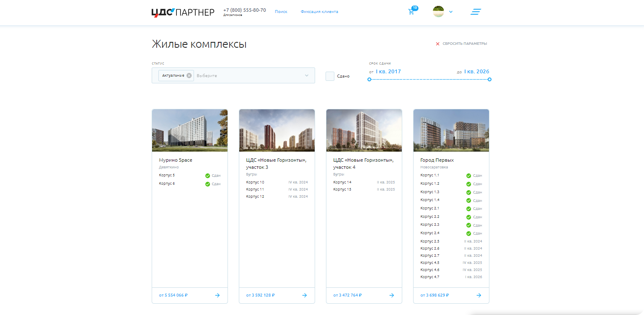Screen dimensions: 644x315
Task: Click price от 3 472 764 ₽
Action: click(348, 295)
